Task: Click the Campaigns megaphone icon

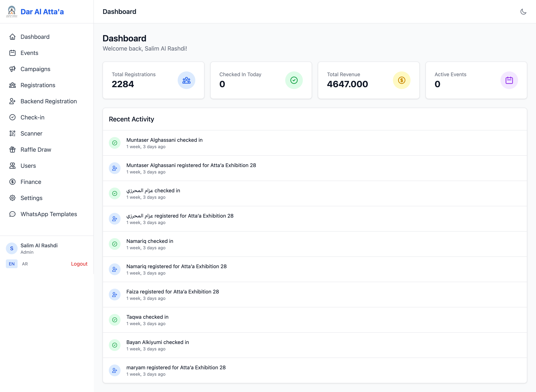Action: tap(12, 69)
